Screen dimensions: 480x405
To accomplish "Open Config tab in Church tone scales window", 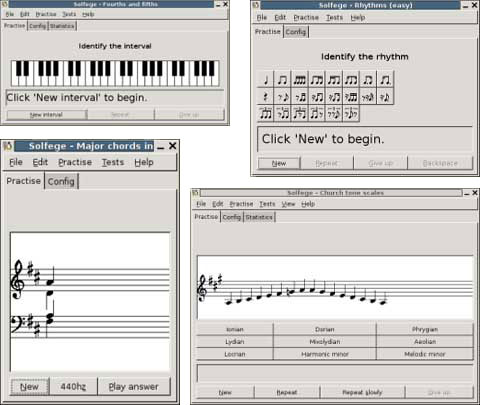I will [232, 217].
